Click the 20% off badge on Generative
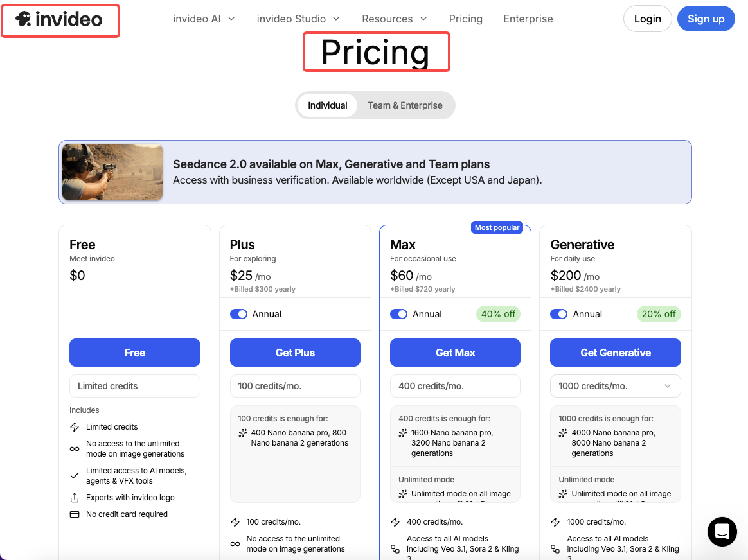Viewport: 748px width, 560px height. tap(659, 314)
